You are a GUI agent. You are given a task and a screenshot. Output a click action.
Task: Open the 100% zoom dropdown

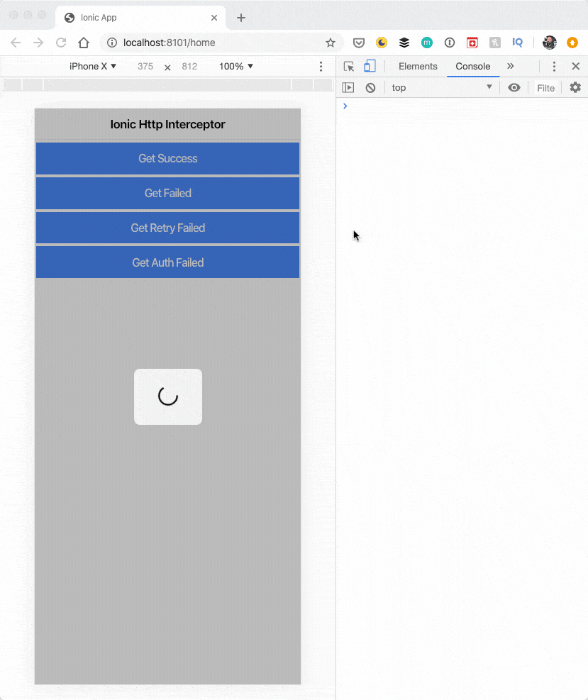(x=235, y=66)
